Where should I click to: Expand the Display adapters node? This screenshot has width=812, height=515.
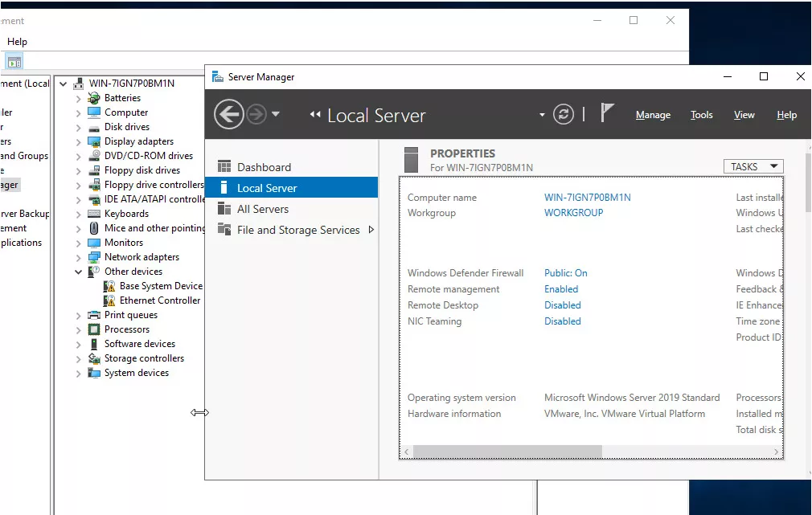(x=78, y=142)
